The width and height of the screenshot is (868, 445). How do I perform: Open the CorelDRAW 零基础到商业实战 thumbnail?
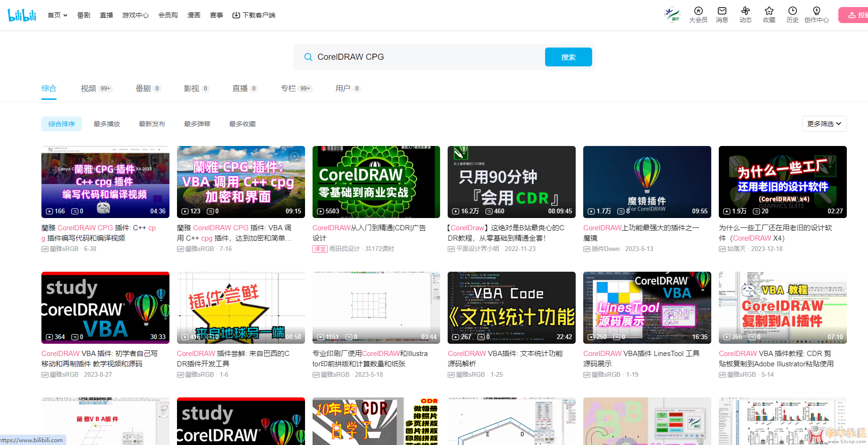(376, 182)
